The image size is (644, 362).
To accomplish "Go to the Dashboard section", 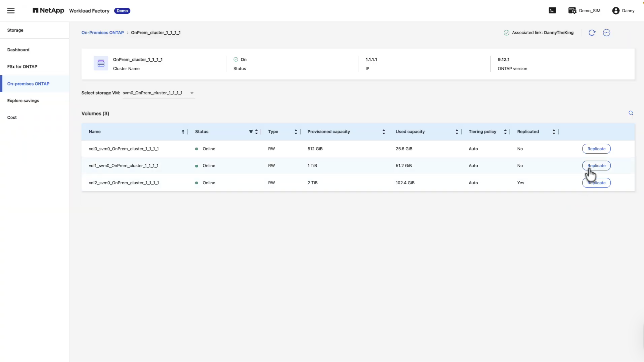I will [18, 50].
